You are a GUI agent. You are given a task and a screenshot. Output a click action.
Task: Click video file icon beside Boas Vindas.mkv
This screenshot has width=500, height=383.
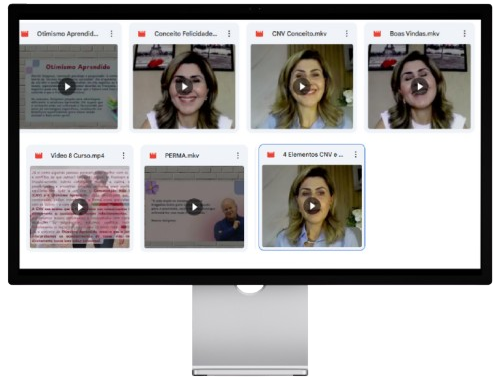377,34
